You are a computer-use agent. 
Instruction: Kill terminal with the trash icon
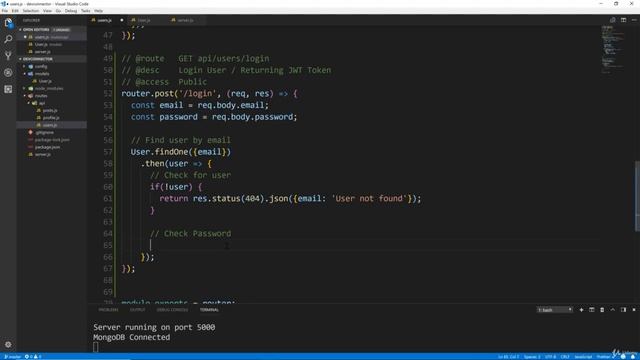(x=602, y=310)
